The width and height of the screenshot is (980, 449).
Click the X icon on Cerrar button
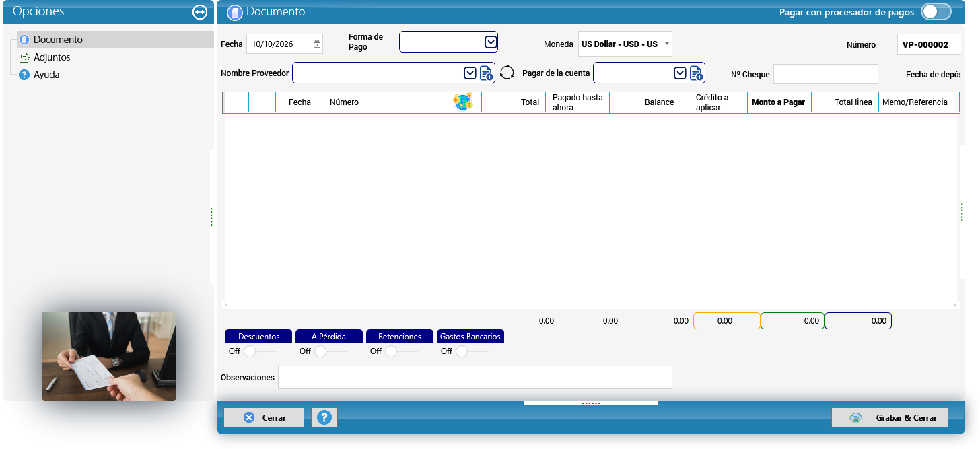248,417
